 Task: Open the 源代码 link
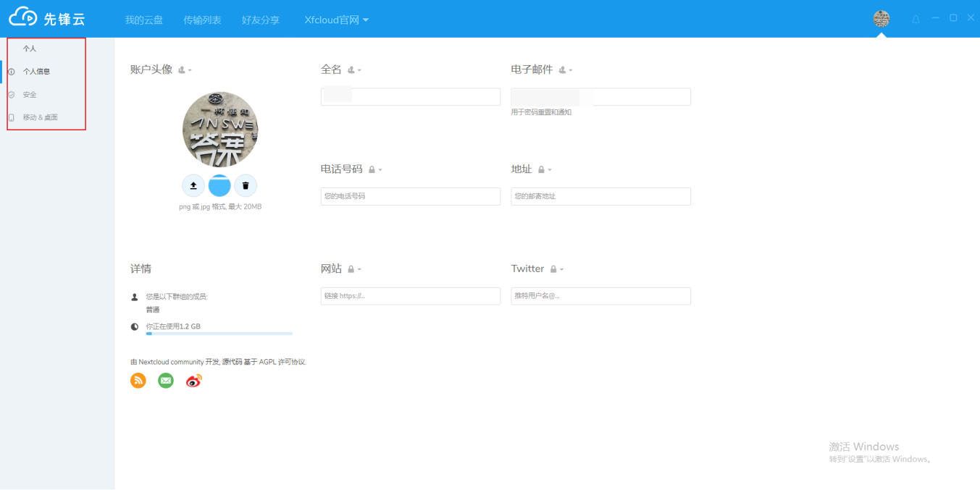[234, 362]
